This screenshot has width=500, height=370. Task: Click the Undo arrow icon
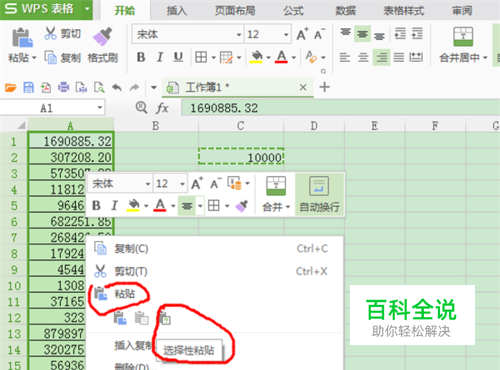pyautogui.click(x=117, y=88)
